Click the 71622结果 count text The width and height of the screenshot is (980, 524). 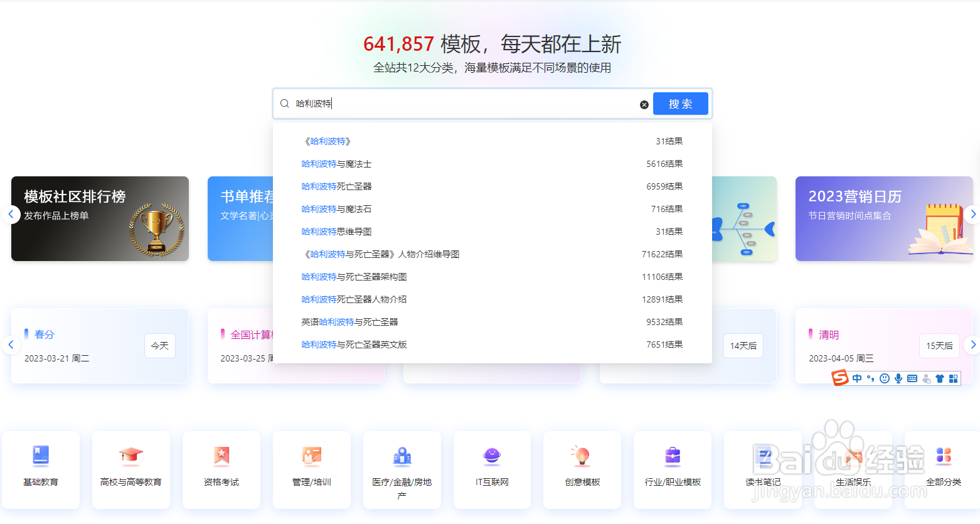pos(662,254)
